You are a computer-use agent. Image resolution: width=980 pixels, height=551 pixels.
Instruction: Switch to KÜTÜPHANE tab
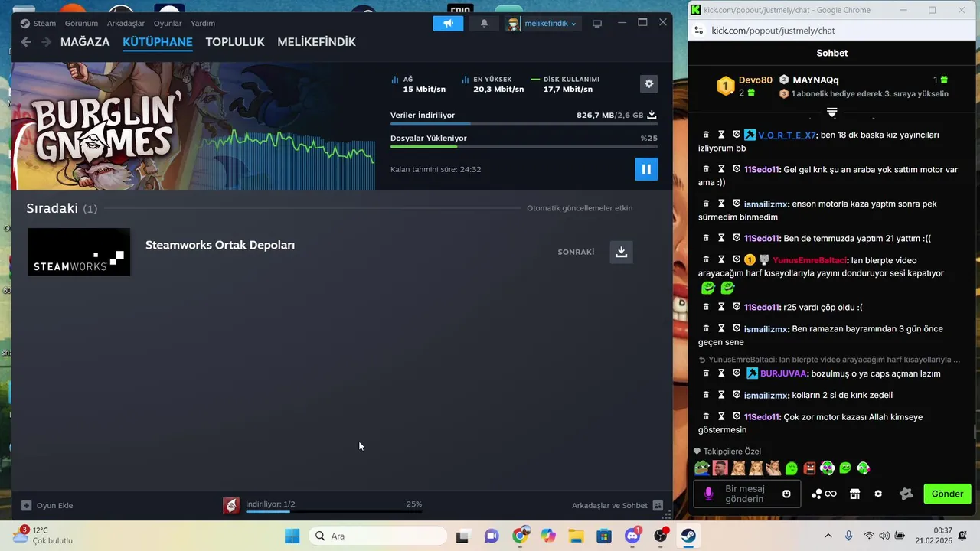158,42
